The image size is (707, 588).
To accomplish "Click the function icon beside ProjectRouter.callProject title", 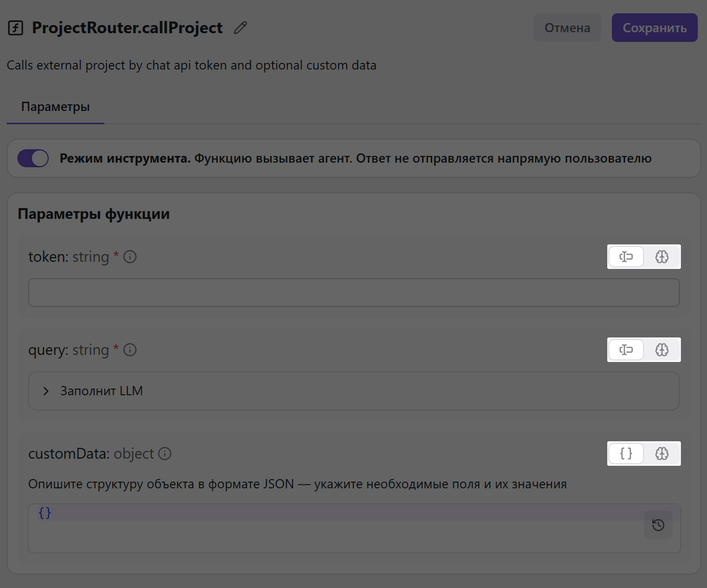I will point(16,28).
